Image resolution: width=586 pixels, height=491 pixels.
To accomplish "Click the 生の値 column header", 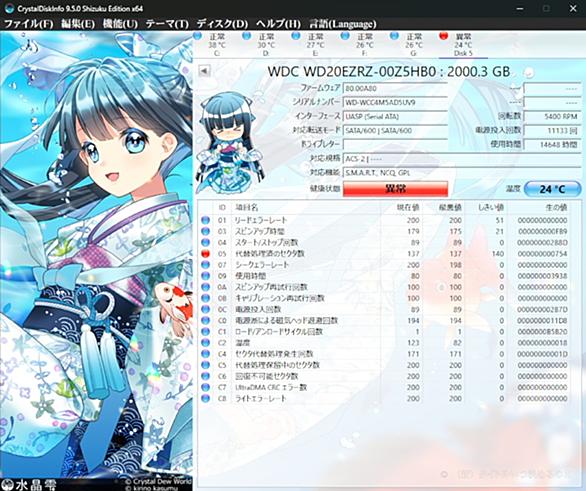I will tap(556, 208).
